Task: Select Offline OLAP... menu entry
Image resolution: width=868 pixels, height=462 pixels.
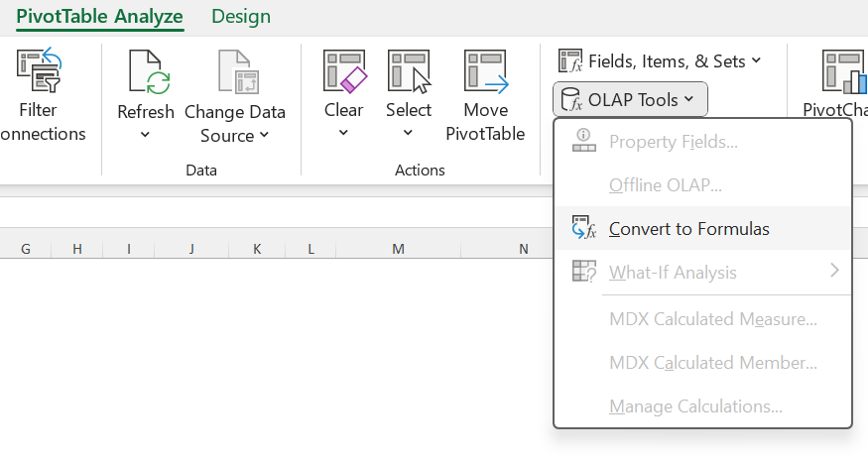Action: tap(702, 184)
